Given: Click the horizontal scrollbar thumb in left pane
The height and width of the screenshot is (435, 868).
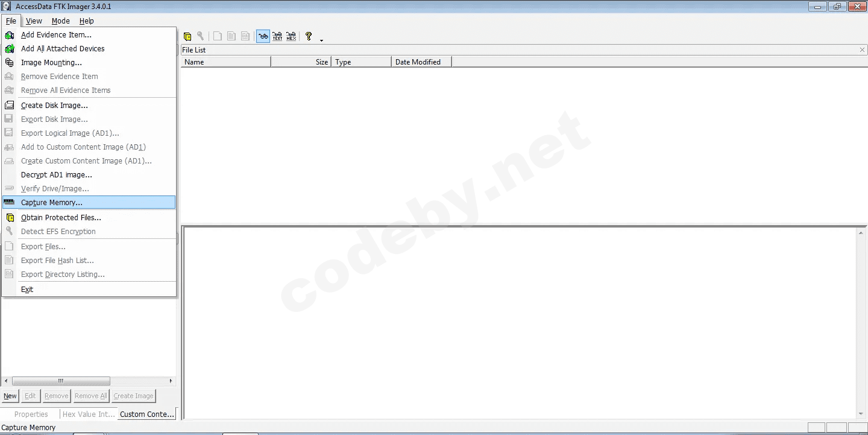Looking at the screenshot, I should [61, 381].
